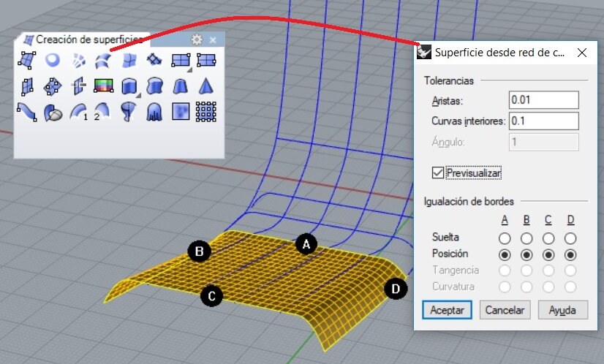
Task: Select Suelta radio for edge D
Action: pyautogui.click(x=570, y=238)
